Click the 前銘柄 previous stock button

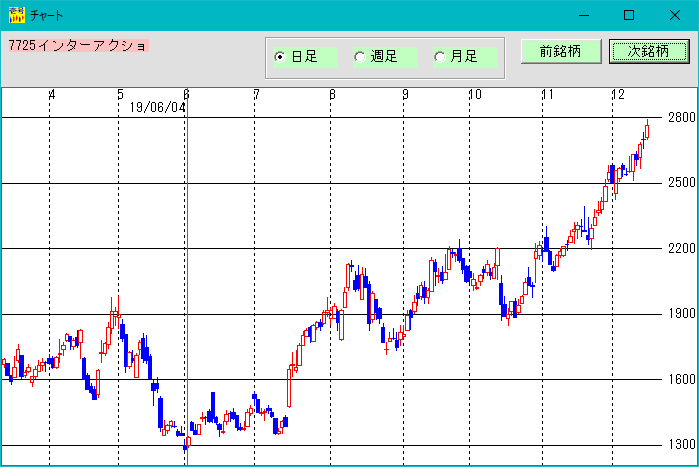[561, 51]
